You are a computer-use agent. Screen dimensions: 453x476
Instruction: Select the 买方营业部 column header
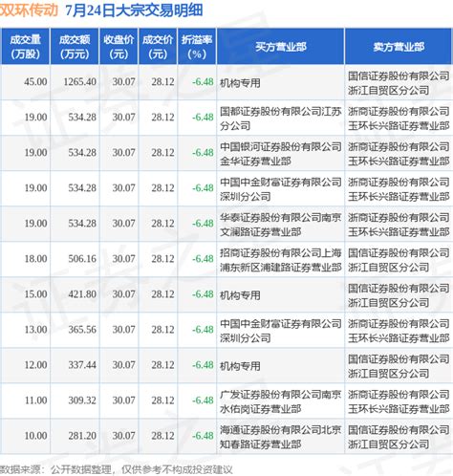(x=281, y=47)
